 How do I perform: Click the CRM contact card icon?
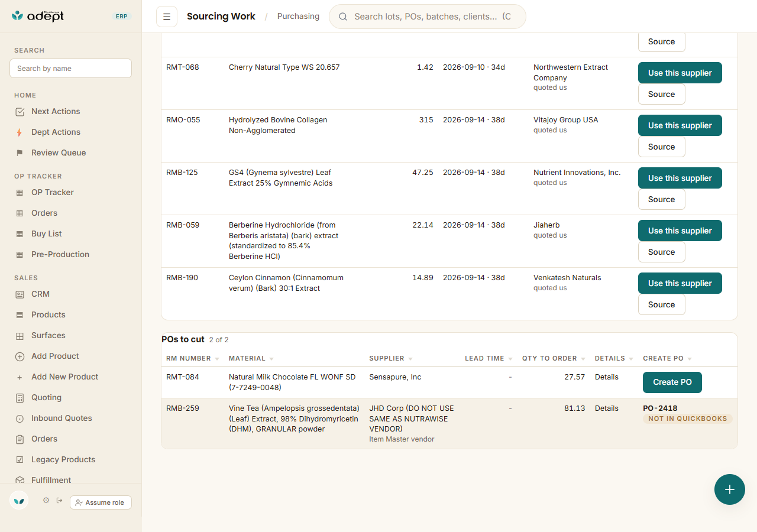[x=20, y=294]
